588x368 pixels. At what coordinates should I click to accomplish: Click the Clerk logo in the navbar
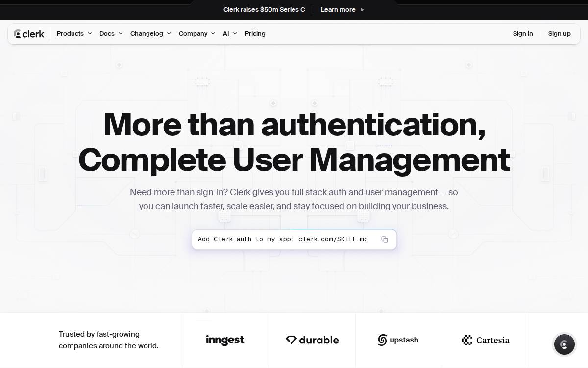29,34
